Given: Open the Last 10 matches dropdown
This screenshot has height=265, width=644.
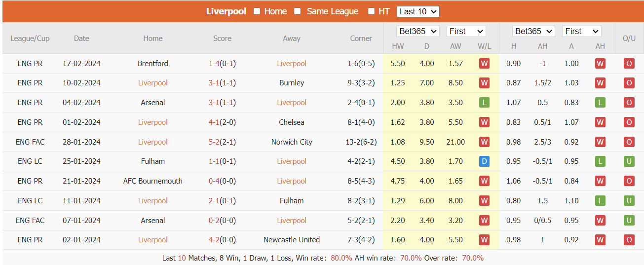Looking at the screenshot, I should click(x=418, y=11).
